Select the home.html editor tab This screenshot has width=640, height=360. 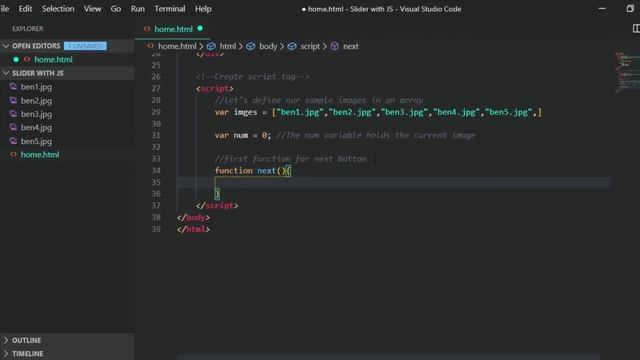point(173,29)
